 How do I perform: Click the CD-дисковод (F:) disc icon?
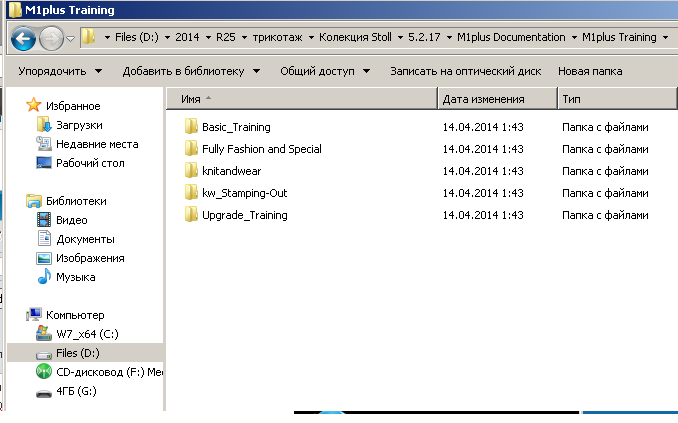pyautogui.click(x=44, y=372)
